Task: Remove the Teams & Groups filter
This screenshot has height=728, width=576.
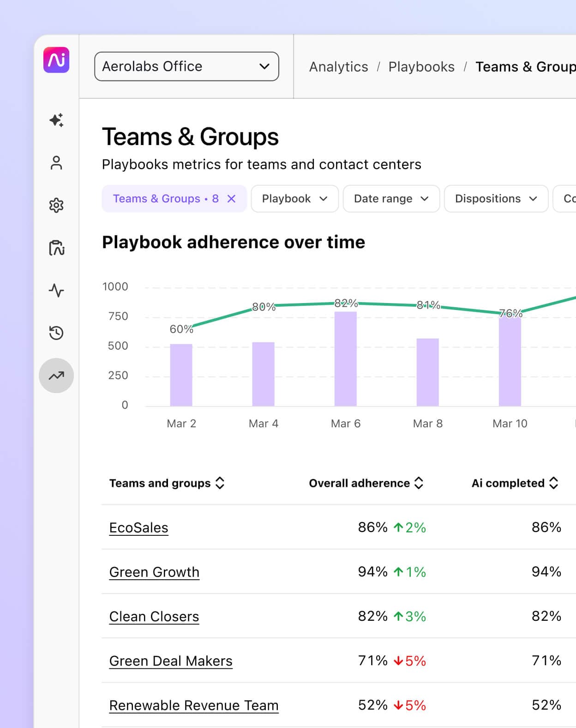Action: click(x=232, y=199)
